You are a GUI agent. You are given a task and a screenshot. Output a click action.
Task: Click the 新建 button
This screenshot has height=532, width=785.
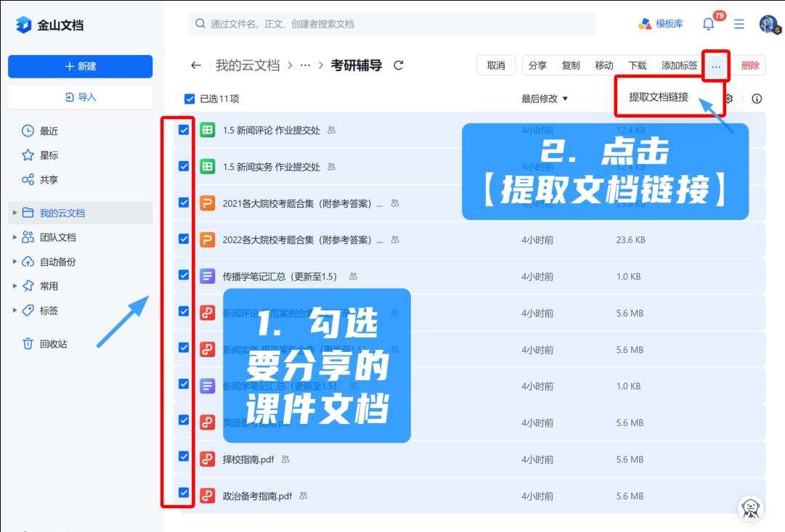[x=80, y=66]
